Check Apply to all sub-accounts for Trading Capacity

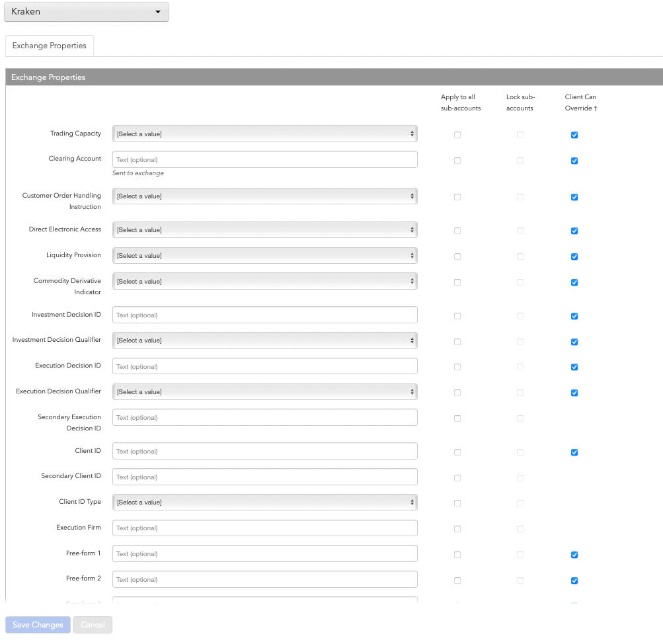click(457, 135)
